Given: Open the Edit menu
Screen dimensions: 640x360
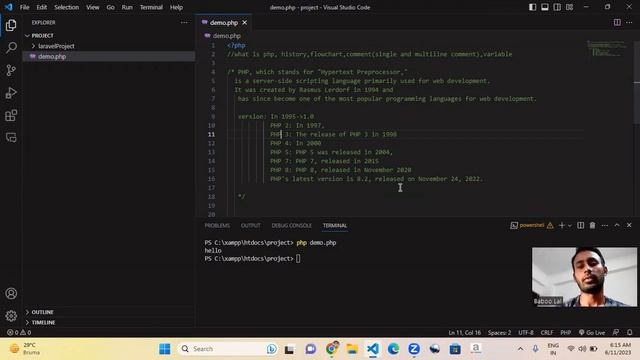Looking at the screenshot, I should 41,7.
